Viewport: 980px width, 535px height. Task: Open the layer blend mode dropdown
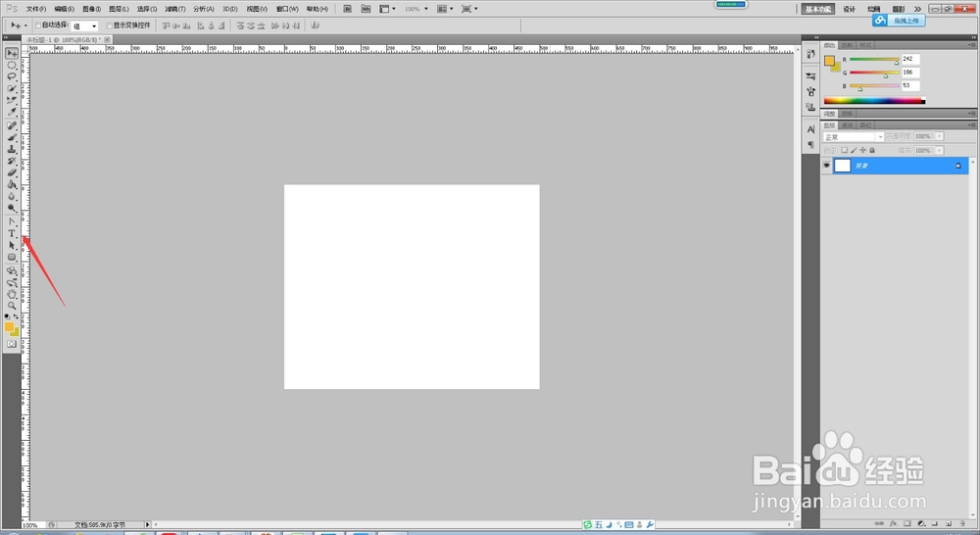[x=854, y=137]
